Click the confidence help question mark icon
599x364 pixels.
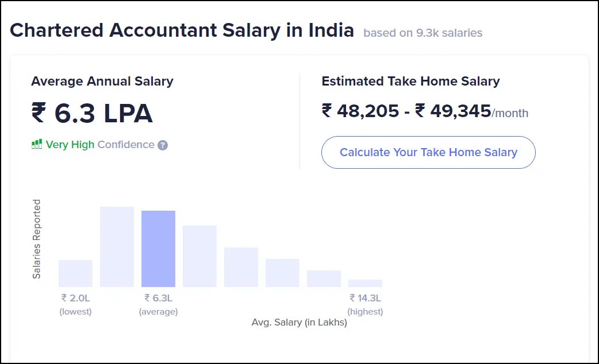[x=163, y=145]
